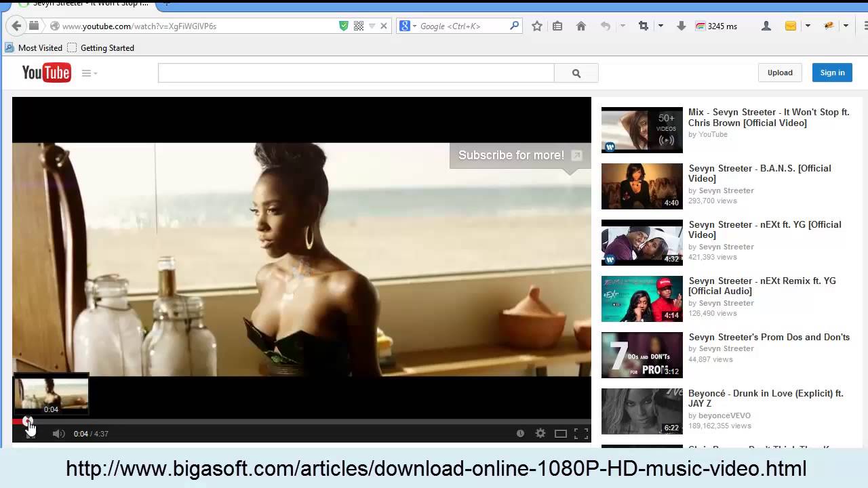Open the Most Visited bookmarks folder
This screenshot has height=488, width=868.
pos(33,47)
